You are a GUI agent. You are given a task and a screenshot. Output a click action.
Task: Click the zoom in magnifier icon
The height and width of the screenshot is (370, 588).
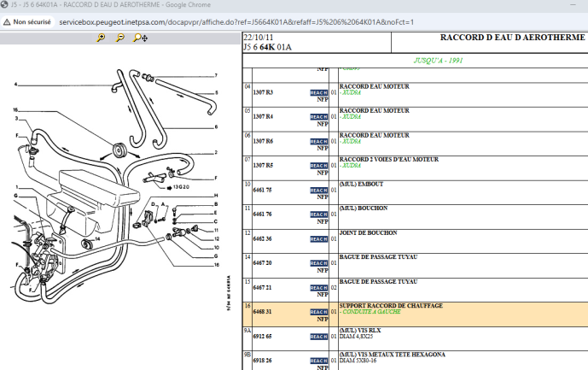pos(101,38)
